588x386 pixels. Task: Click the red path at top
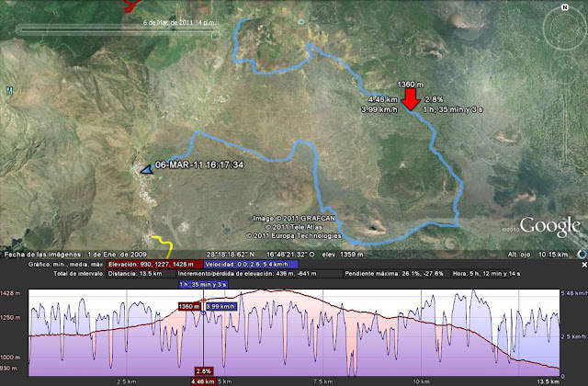[x=131, y=6]
